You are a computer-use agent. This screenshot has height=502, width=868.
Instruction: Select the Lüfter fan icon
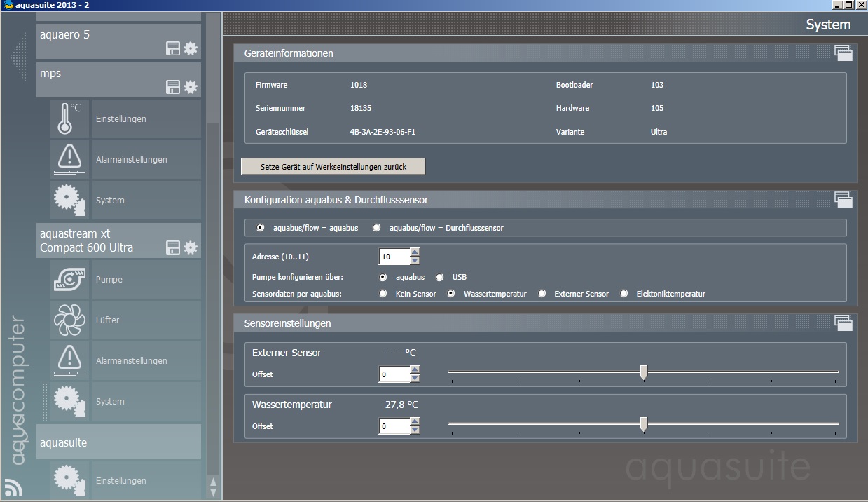[x=70, y=320]
